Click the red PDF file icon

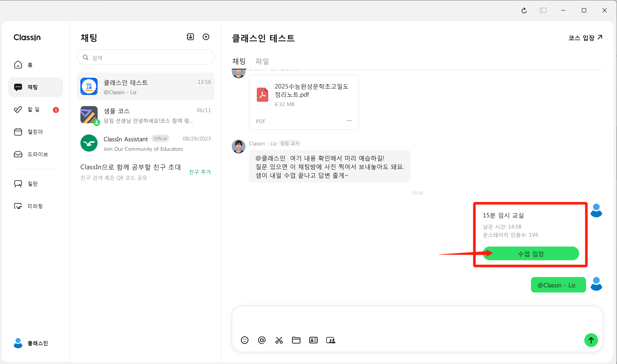[262, 94]
